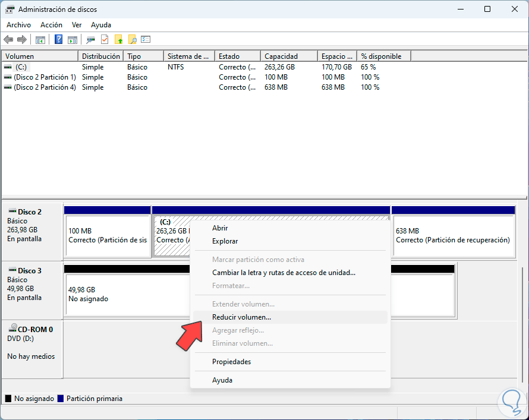
Task: Minimize the Administración de discos window
Action: [461, 9]
